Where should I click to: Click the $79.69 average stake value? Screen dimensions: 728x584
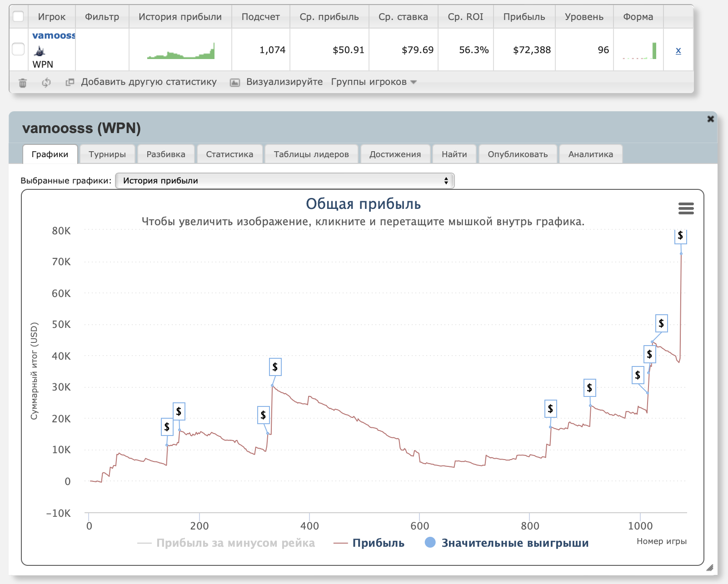pyautogui.click(x=417, y=50)
